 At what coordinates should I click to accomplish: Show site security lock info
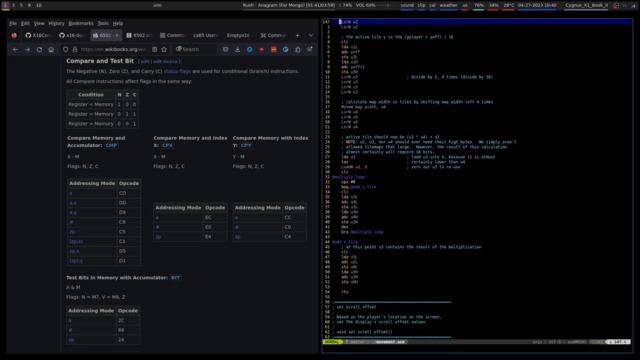point(75,49)
